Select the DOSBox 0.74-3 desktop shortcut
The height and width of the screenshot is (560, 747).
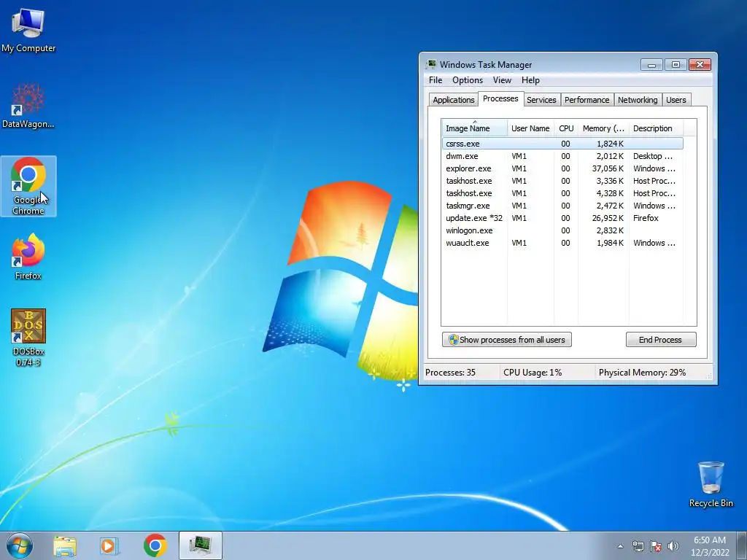[28, 337]
